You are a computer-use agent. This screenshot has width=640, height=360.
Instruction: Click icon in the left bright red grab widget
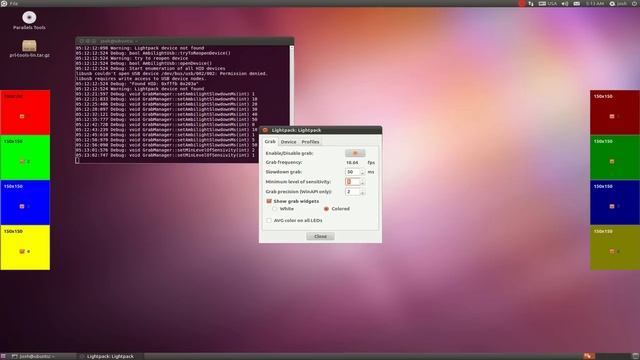click(22, 116)
